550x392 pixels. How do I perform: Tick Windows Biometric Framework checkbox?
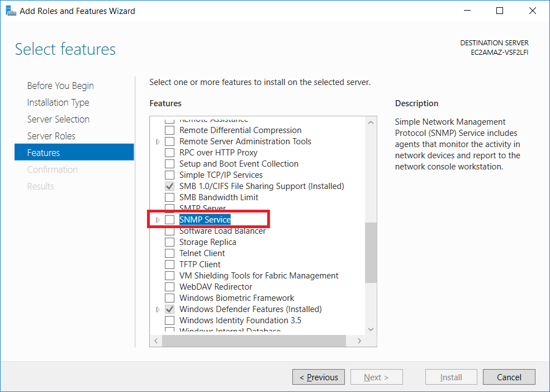coord(169,298)
